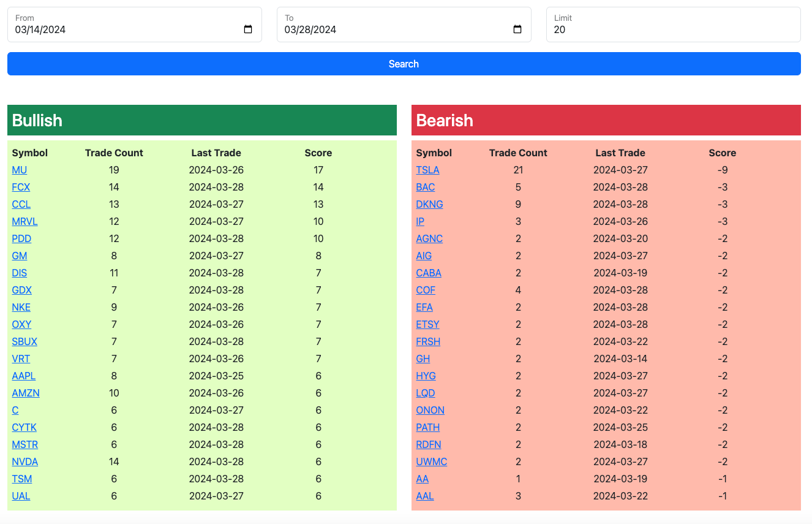Select MU's trade count 19
812x524 pixels.
click(114, 170)
